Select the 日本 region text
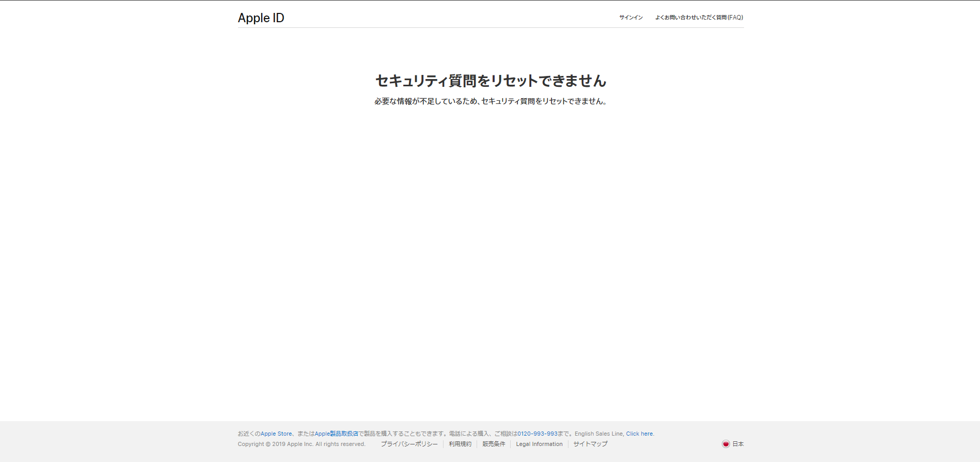Viewport: 980px width, 462px height. coord(738,444)
